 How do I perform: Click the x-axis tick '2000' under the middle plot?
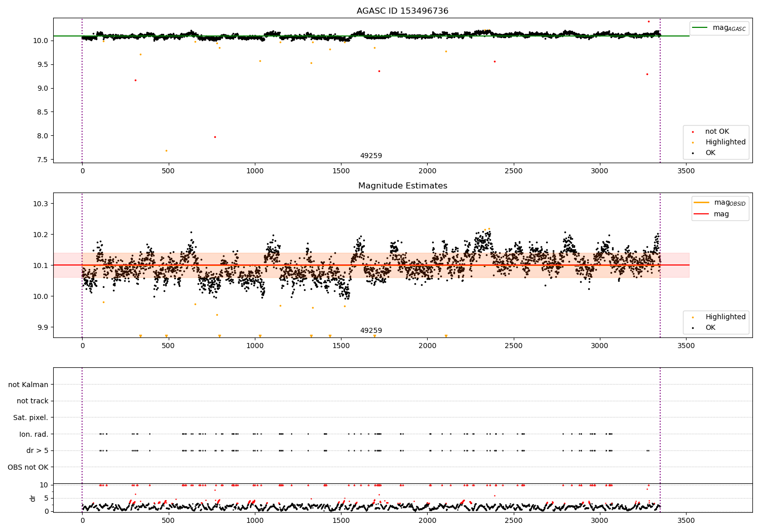[x=427, y=346]
